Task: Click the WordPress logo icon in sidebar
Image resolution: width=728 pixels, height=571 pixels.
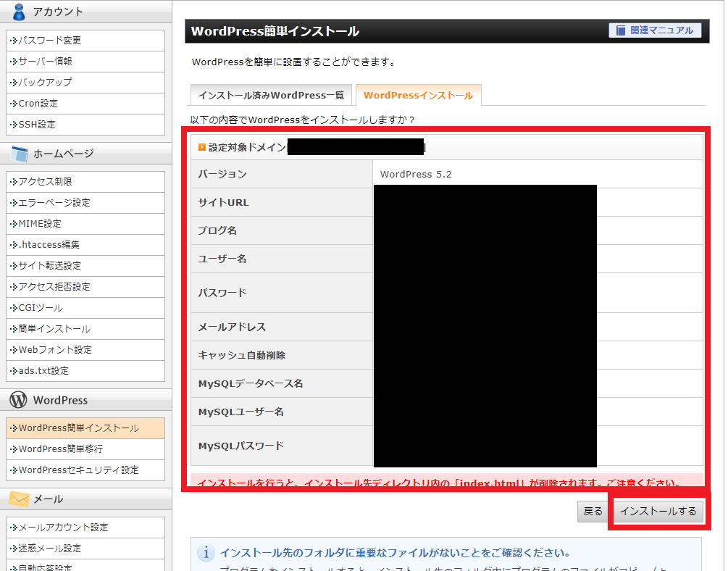Action: click(x=20, y=400)
